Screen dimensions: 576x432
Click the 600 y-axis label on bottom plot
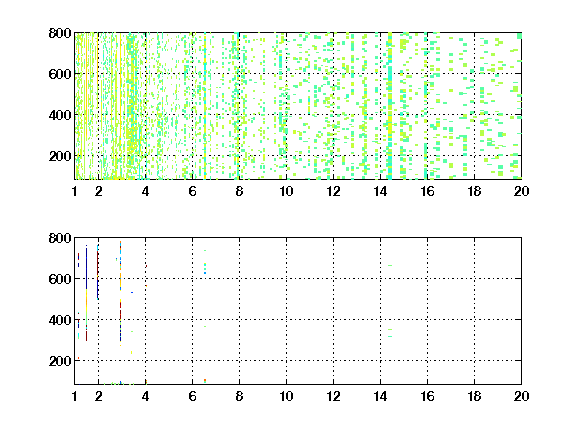[60, 279]
